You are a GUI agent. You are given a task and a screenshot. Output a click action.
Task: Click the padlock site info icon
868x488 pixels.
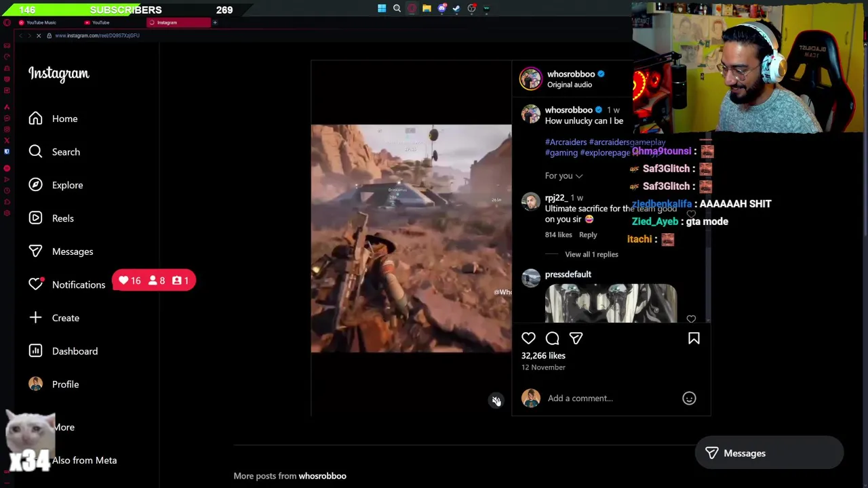click(x=49, y=35)
